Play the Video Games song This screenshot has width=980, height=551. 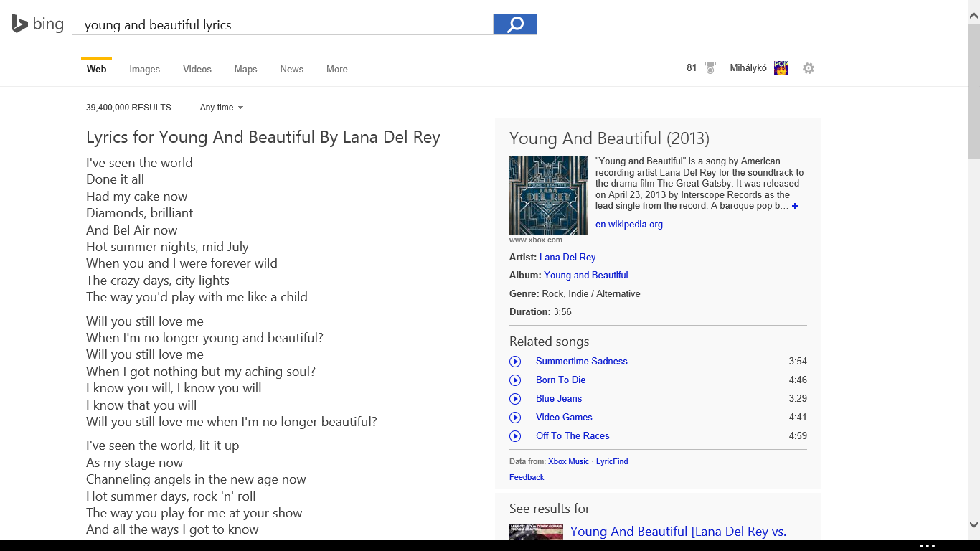click(x=515, y=418)
